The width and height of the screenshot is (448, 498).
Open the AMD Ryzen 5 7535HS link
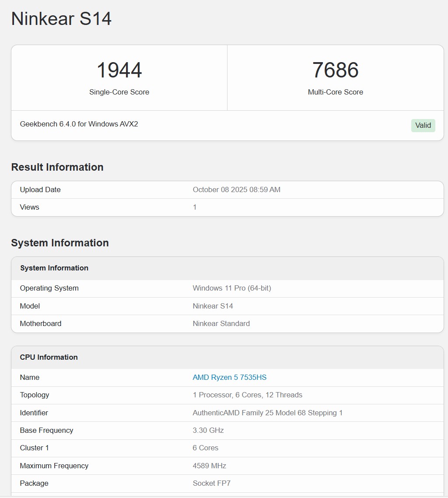click(x=230, y=377)
